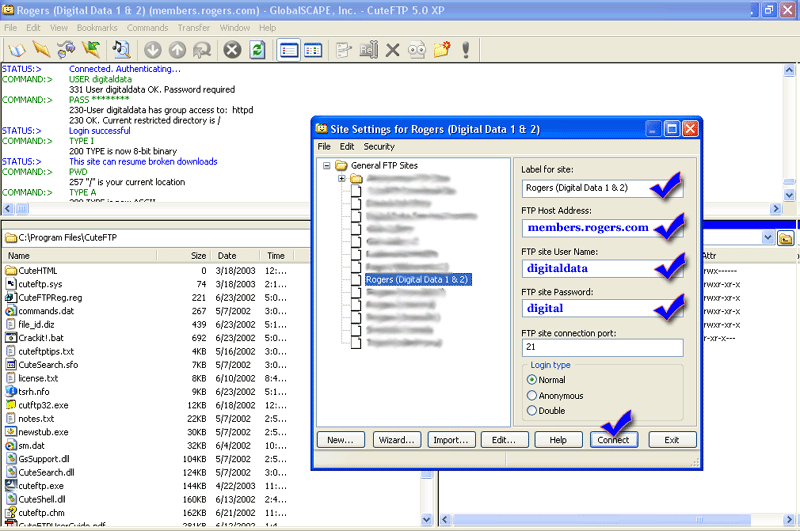Select the Normal login type

(x=532, y=380)
